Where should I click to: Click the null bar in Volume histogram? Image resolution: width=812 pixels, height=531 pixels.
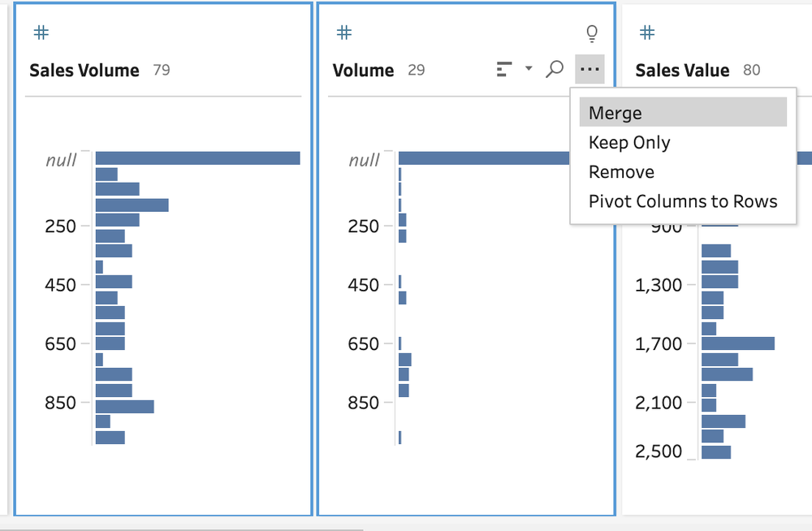pyautogui.click(x=484, y=158)
